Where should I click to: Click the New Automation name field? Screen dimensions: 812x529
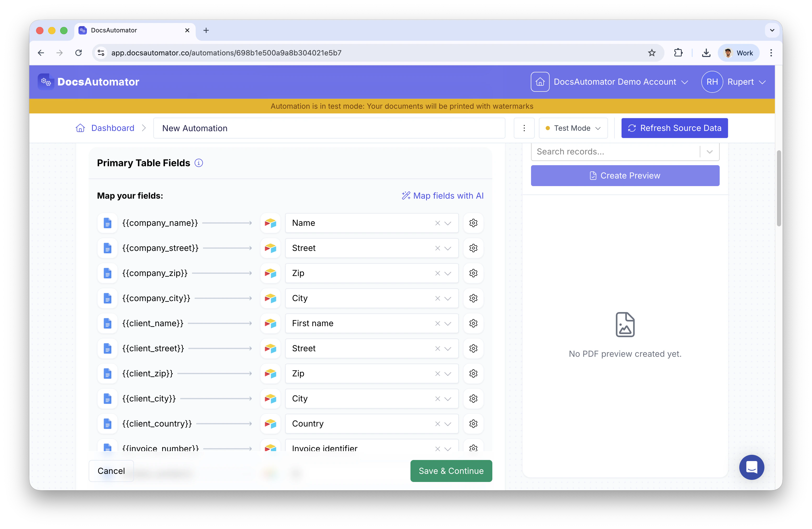point(329,128)
